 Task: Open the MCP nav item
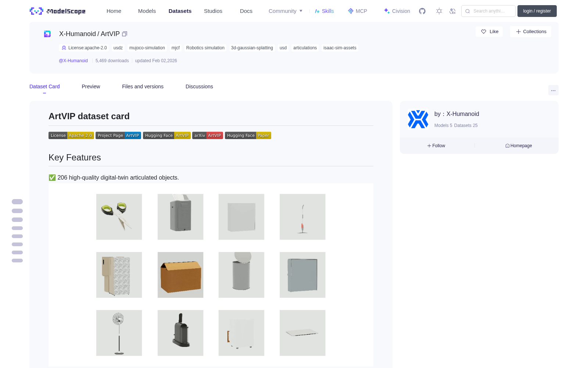(x=357, y=11)
